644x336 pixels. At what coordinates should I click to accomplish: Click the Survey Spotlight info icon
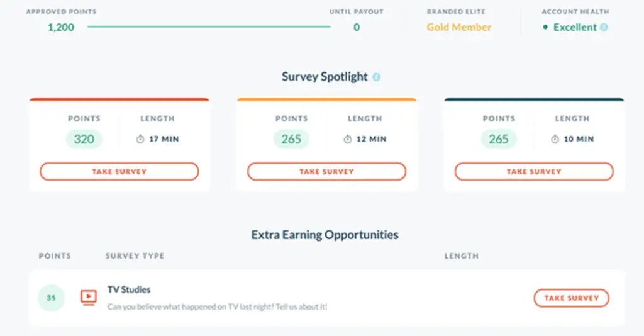(x=376, y=77)
